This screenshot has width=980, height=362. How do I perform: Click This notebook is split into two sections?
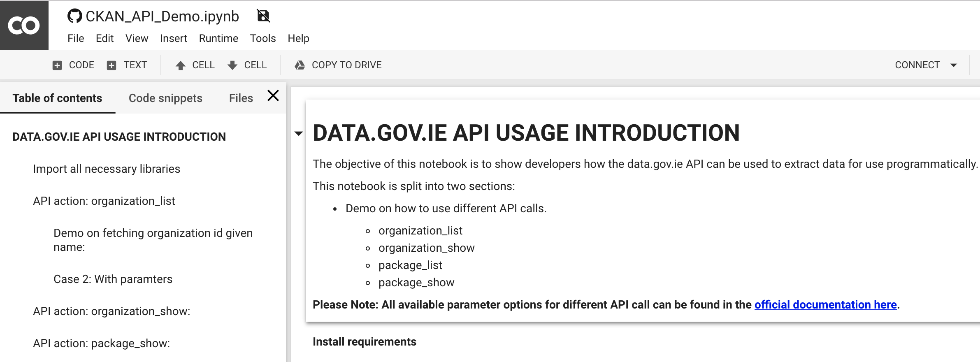[414, 186]
